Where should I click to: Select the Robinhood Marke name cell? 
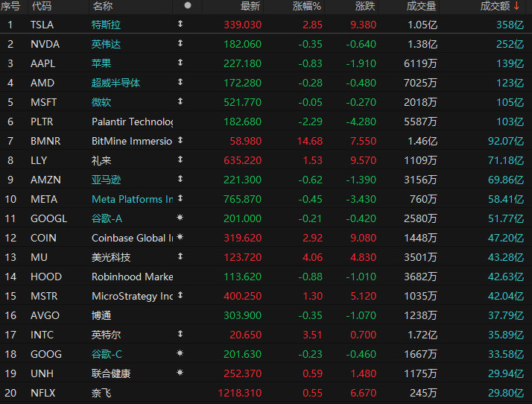133,277
